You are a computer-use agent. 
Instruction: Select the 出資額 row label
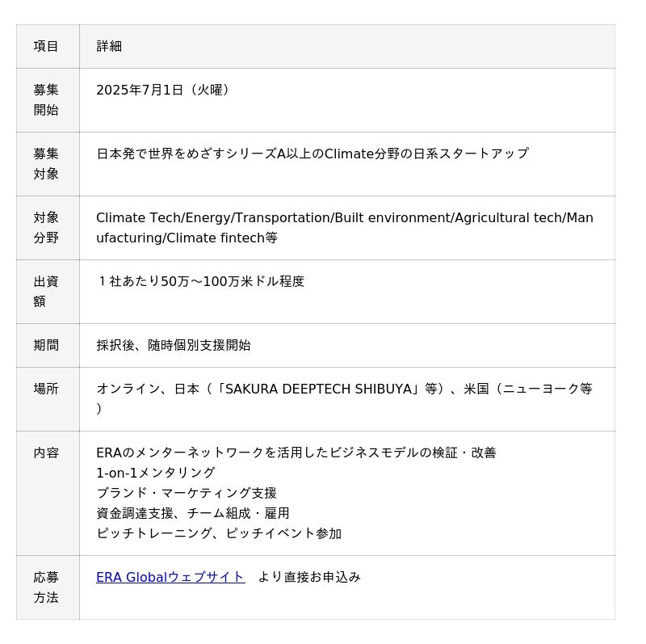tap(46, 292)
